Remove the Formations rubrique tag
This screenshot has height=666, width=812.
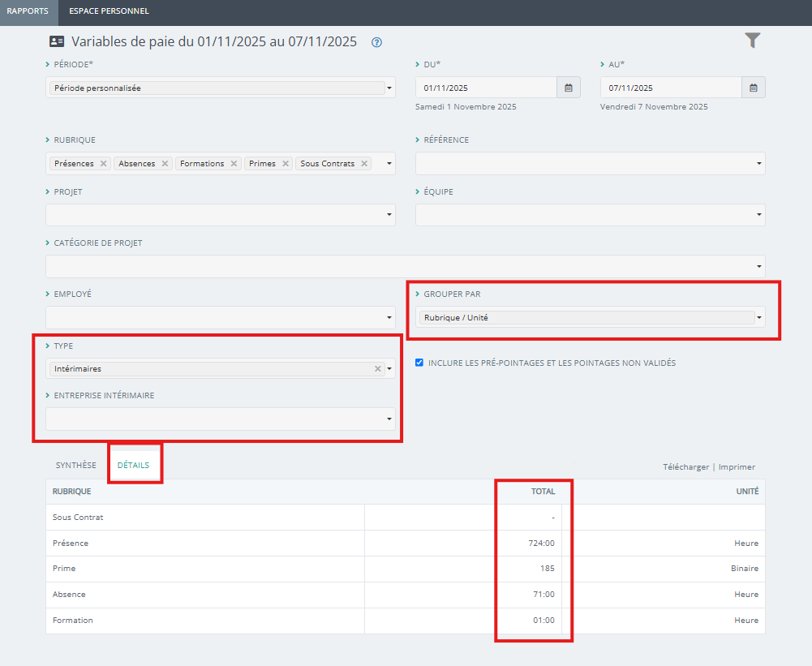pos(234,164)
